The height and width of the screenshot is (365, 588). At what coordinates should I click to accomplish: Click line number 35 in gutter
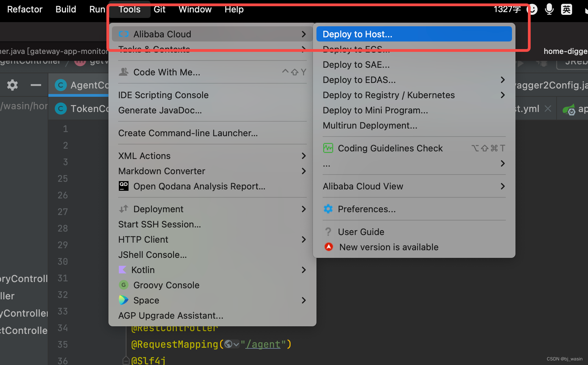63,344
